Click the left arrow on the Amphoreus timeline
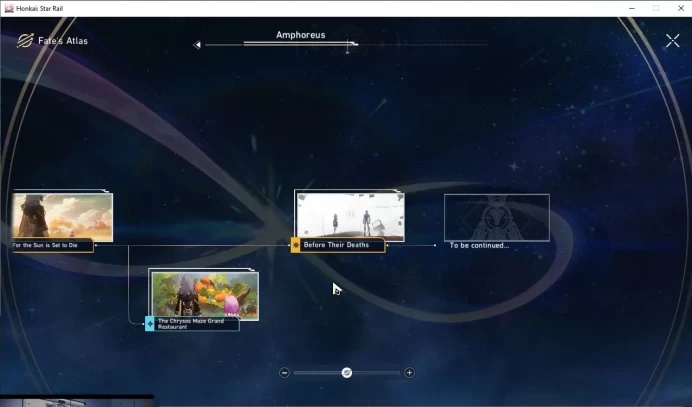 197,45
